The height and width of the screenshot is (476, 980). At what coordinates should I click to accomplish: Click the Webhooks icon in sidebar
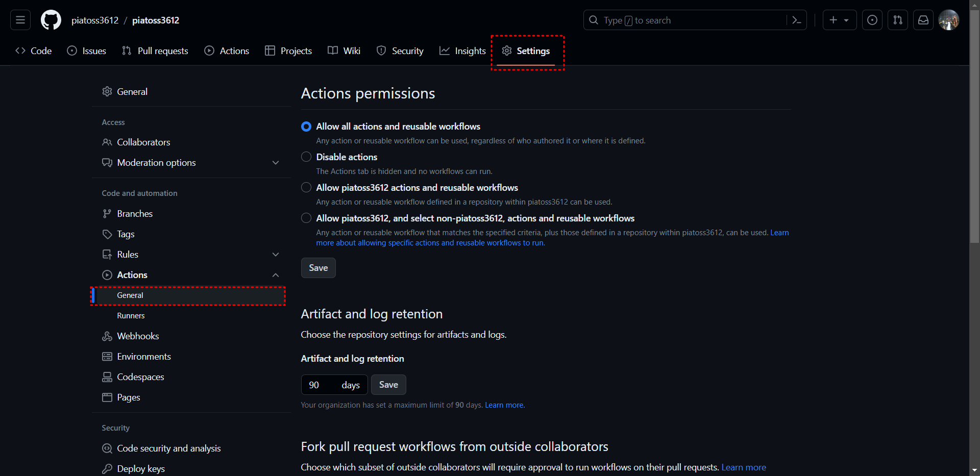click(107, 336)
